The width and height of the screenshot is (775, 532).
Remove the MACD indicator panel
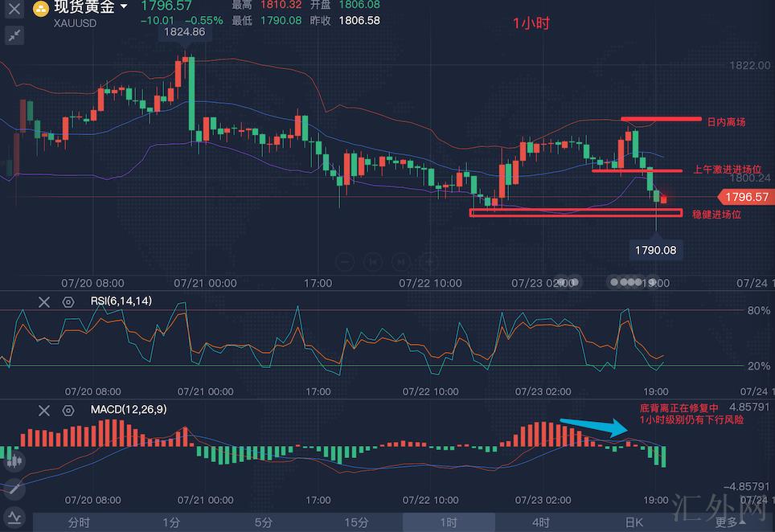pyautogui.click(x=44, y=411)
